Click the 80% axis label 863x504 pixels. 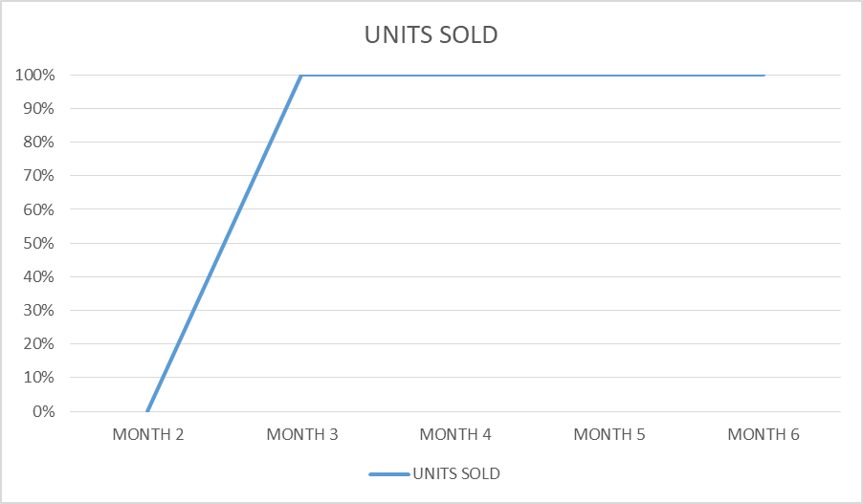pos(38,142)
